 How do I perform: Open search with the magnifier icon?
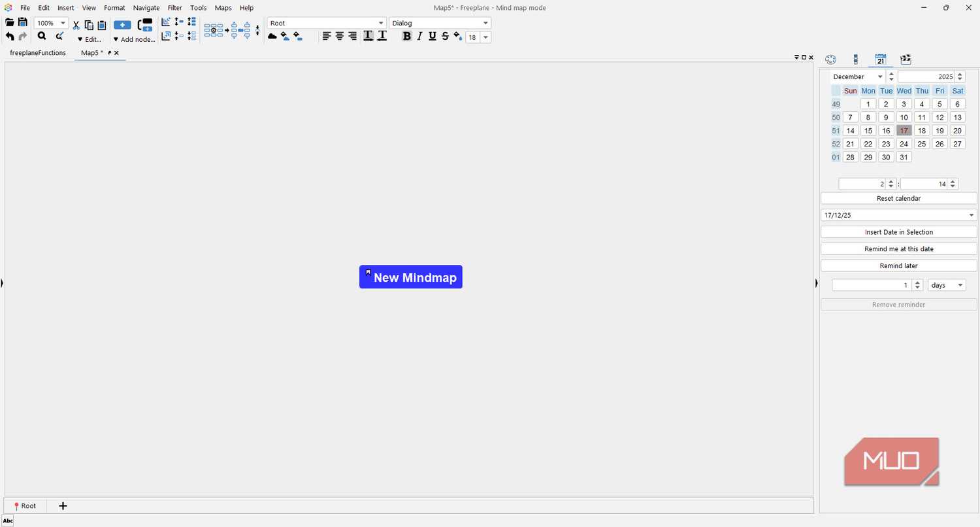(x=42, y=37)
